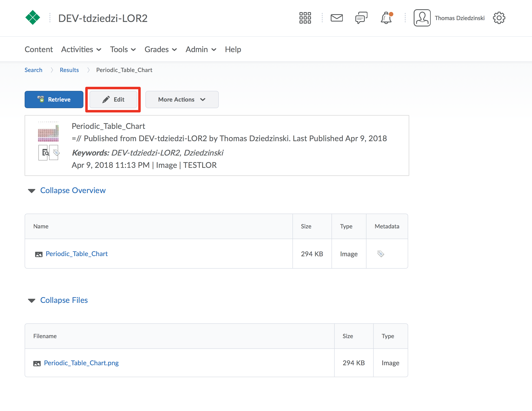This screenshot has width=532, height=411.
Task: Click the metadata tag icon under thumbnail
Action: tap(54, 153)
